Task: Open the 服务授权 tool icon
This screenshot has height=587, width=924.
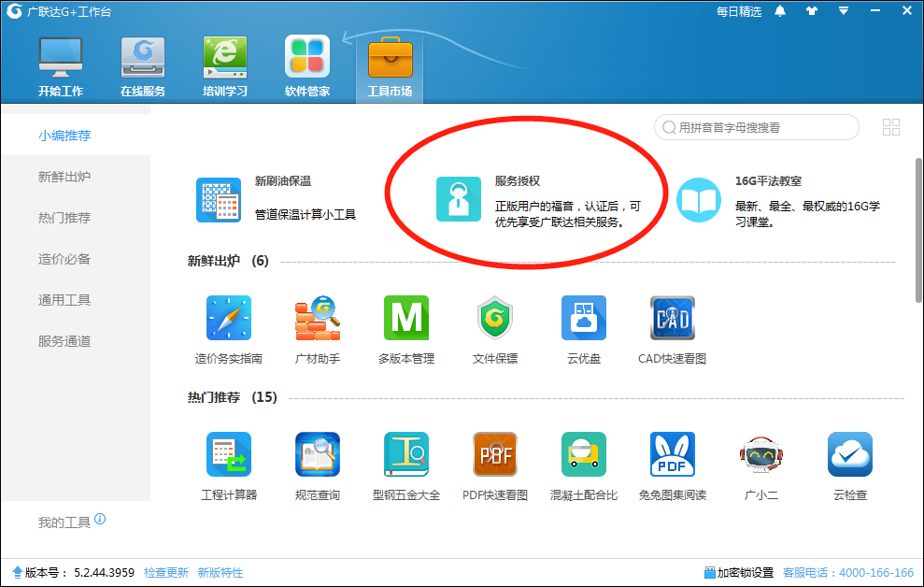Action: [459, 199]
